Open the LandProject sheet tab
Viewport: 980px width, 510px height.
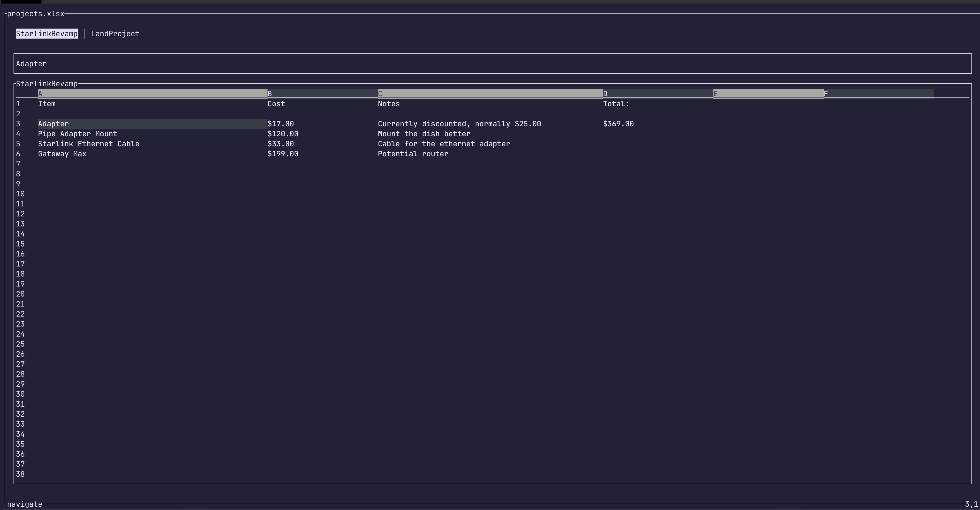pyautogui.click(x=115, y=34)
